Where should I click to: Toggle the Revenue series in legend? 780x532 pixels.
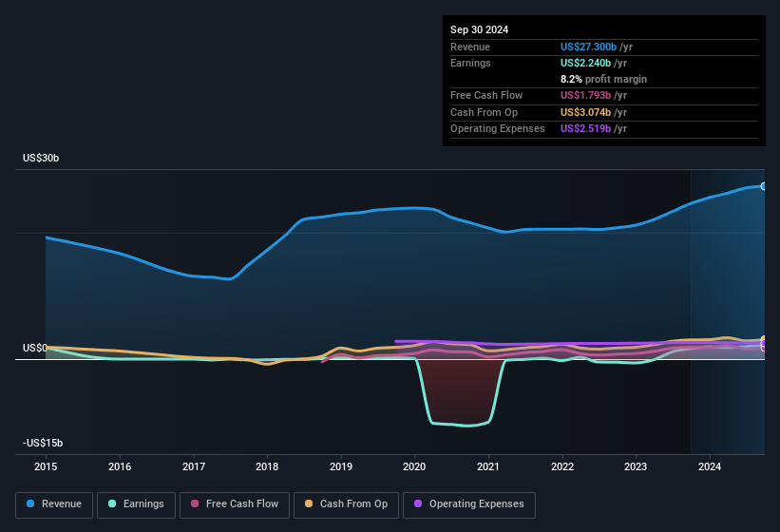click(x=54, y=504)
